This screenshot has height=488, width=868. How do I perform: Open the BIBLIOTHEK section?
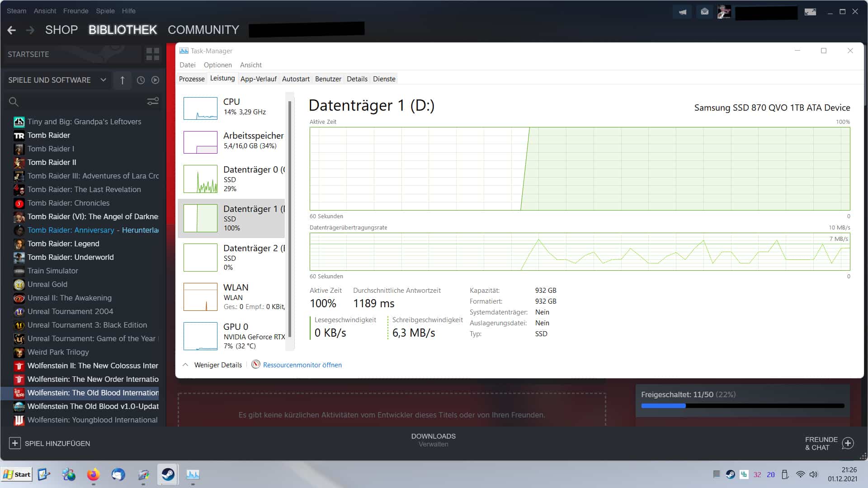123,30
